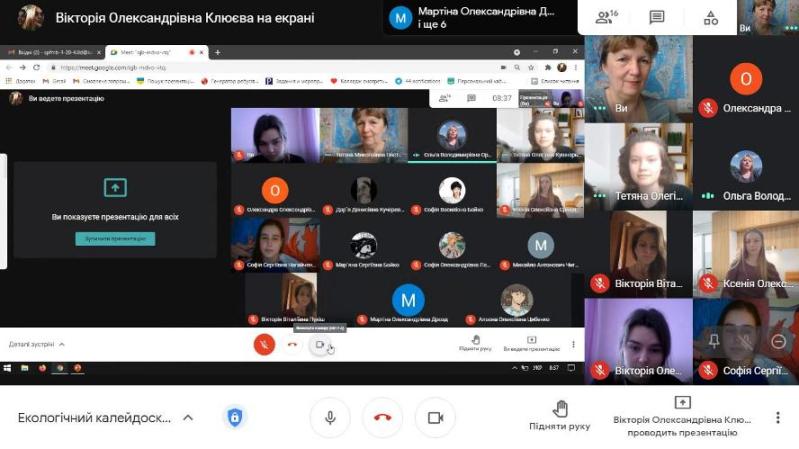The image size is (799, 449).
Task: In the shared Chrome window, open the Gmail bookmark
Action: (55, 81)
